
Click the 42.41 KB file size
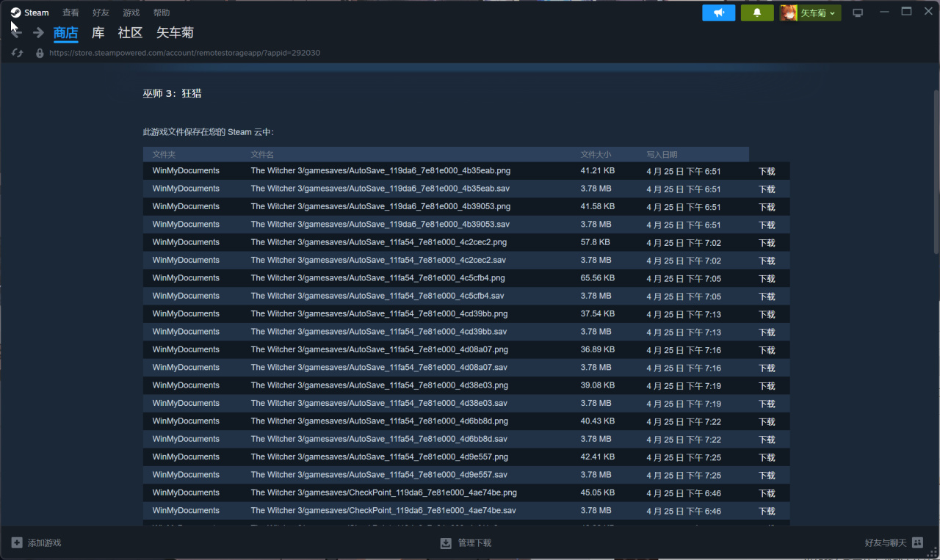[x=598, y=457]
